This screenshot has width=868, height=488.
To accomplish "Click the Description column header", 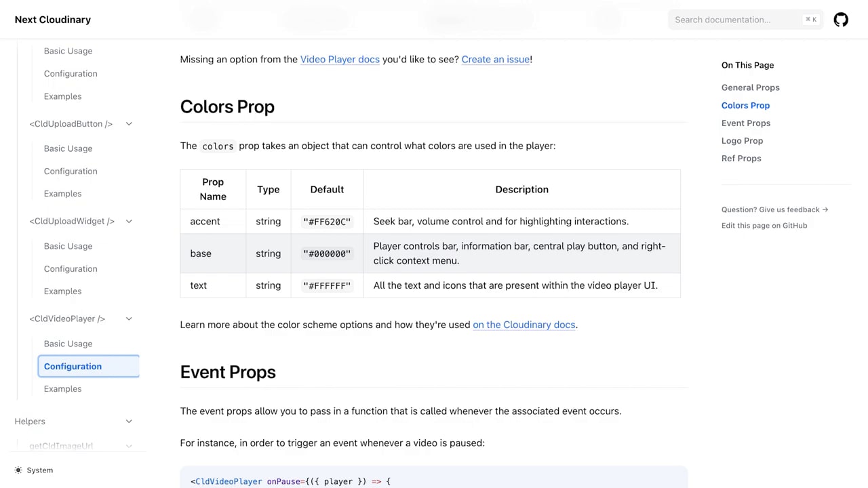I will click(x=521, y=190).
